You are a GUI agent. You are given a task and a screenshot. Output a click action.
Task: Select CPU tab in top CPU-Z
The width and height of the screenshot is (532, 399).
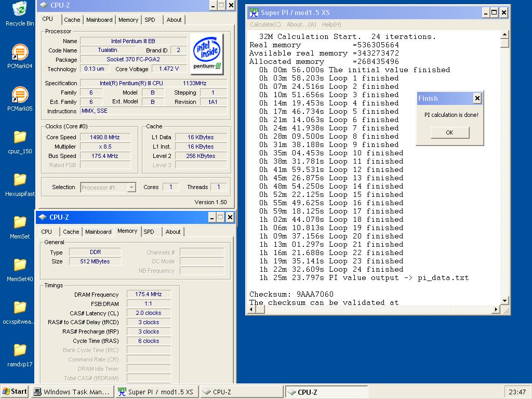coord(47,19)
